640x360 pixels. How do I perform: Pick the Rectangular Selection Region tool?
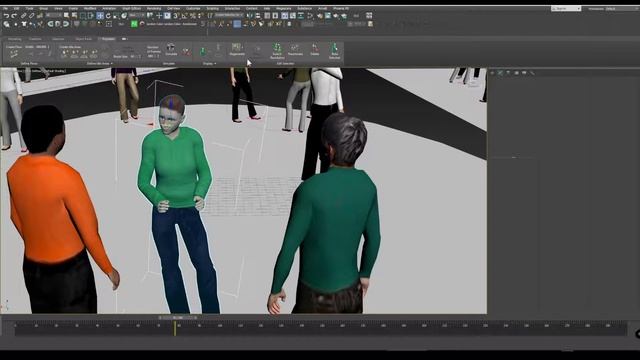pos(82,16)
